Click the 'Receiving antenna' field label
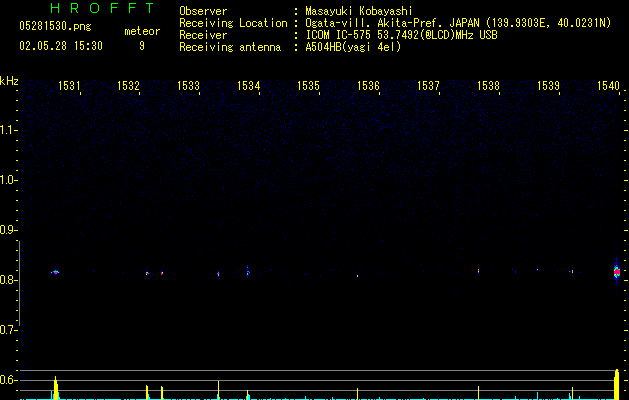The width and height of the screenshot is (629, 400). 230,47
